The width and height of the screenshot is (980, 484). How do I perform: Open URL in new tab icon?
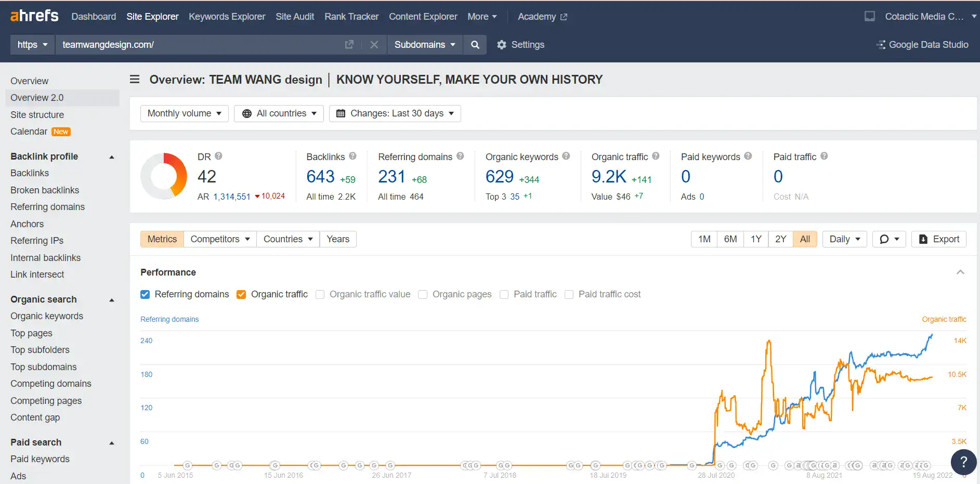349,45
